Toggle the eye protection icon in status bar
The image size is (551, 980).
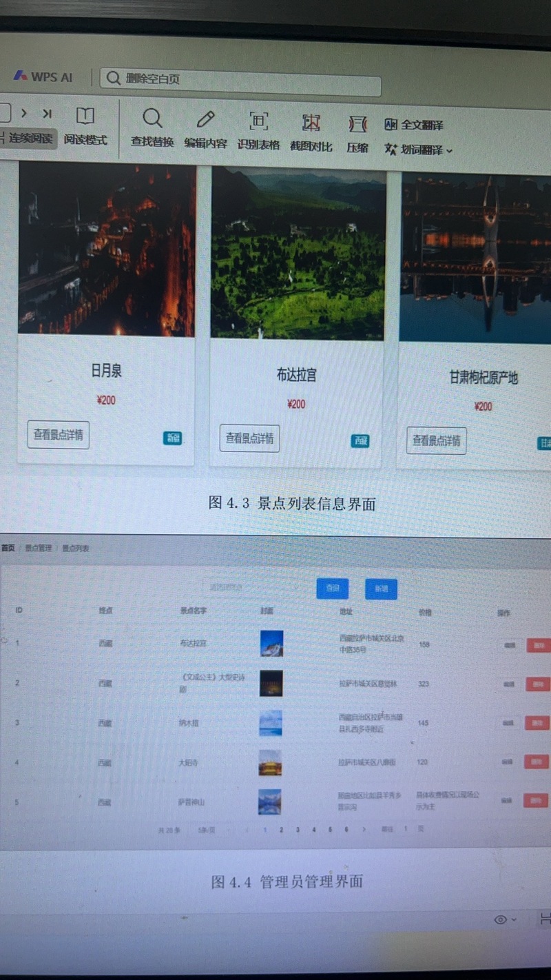(501, 919)
